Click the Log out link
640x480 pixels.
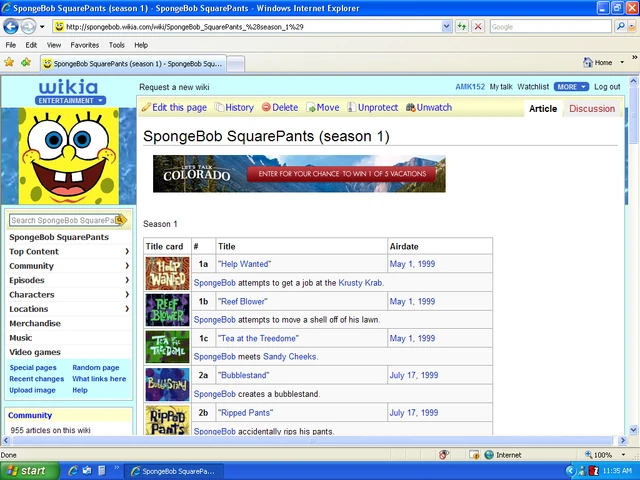coord(607,87)
